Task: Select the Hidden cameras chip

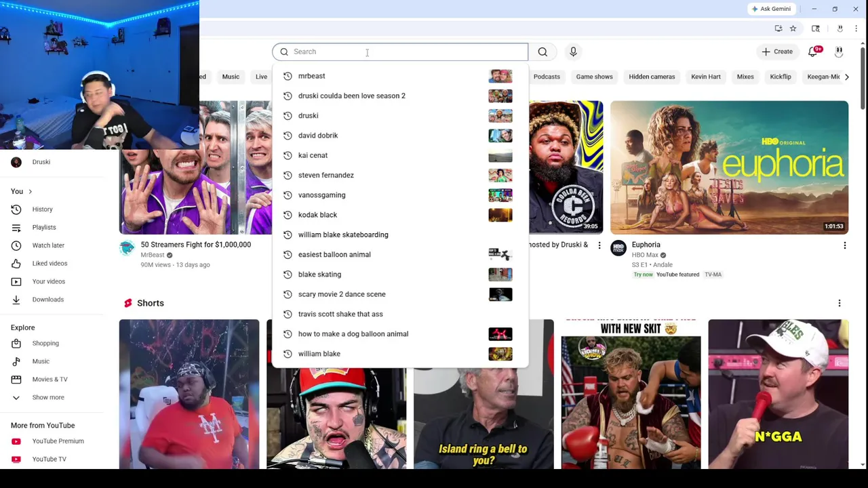Action: coord(652,77)
